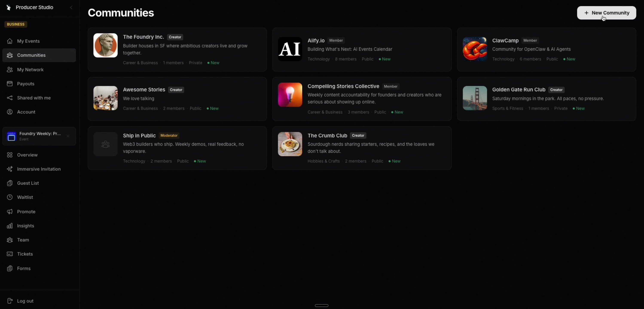The image size is (644, 309).
Task: Click the Compelling Stories lightbulb thumbnail
Action: click(290, 95)
